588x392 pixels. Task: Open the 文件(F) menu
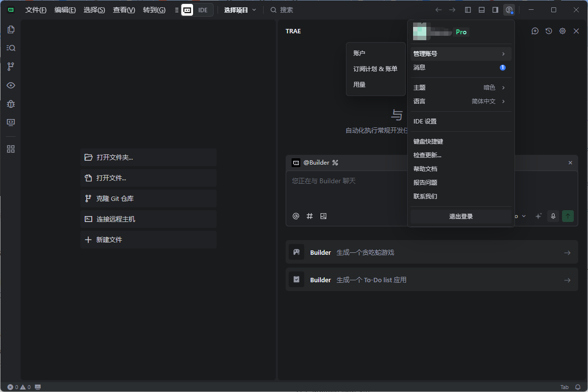[36, 10]
